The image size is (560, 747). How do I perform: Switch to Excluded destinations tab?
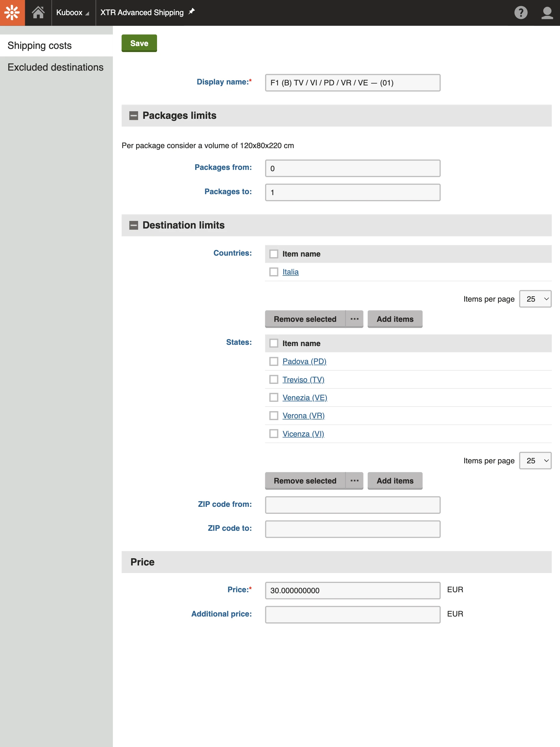point(56,67)
